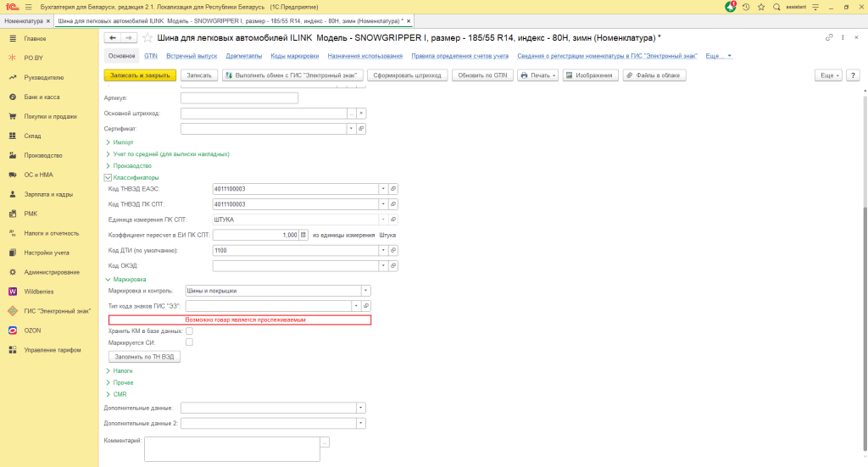Open Комментарий expand ellipsis button
Screen dimensions: 868x467
[x=325, y=442]
